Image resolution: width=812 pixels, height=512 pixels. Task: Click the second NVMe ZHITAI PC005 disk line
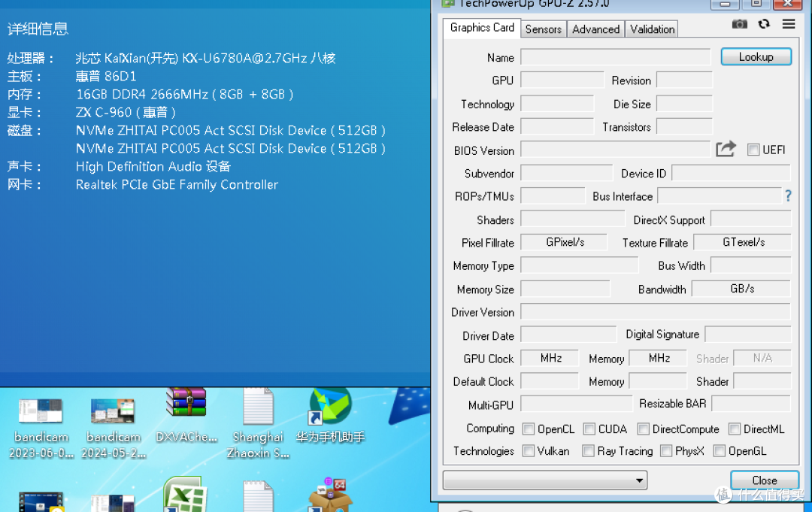click(231, 149)
